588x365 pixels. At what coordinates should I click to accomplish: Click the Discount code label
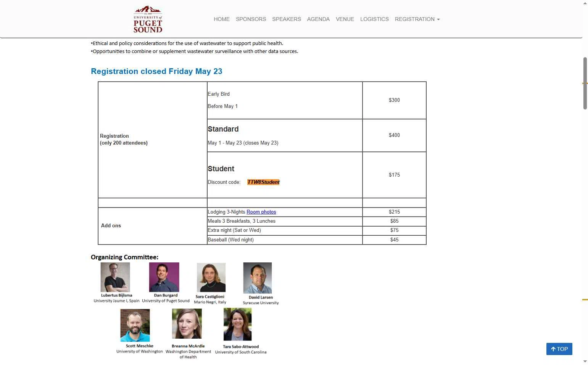click(x=224, y=182)
